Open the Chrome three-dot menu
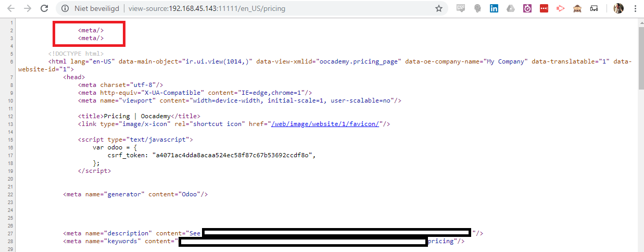The height and width of the screenshot is (252, 644). click(635, 8)
